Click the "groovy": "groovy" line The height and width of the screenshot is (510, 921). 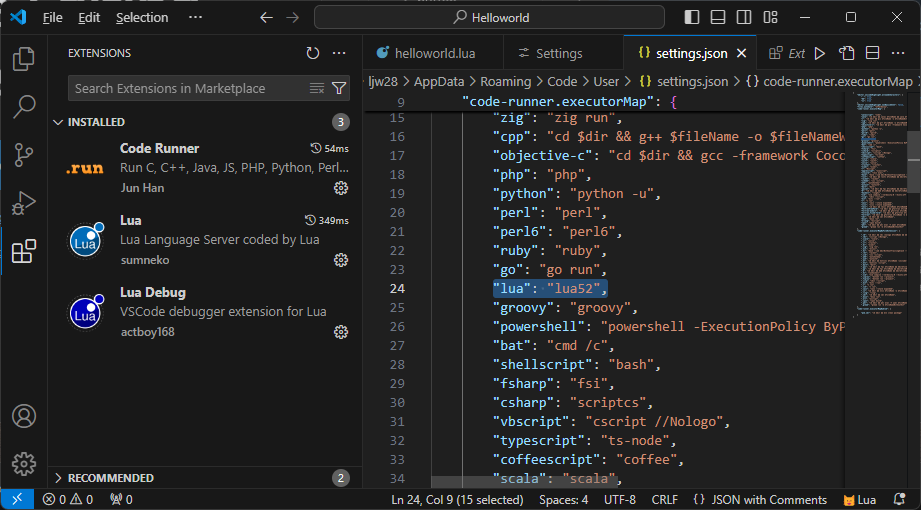coord(565,308)
